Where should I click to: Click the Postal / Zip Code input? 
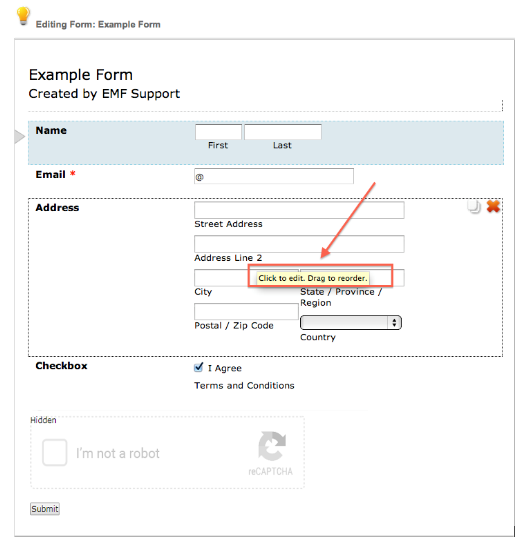tap(246, 312)
